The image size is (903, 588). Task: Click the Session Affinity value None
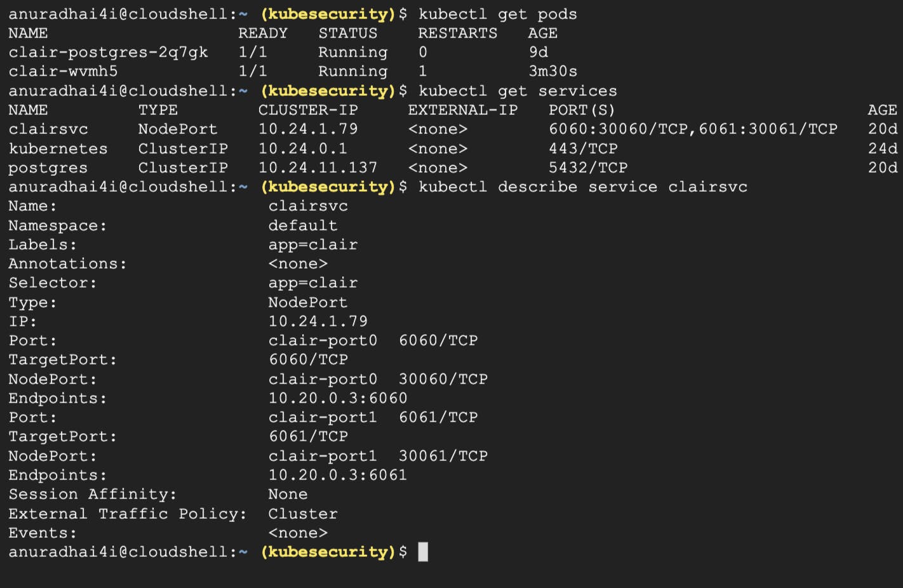click(288, 494)
